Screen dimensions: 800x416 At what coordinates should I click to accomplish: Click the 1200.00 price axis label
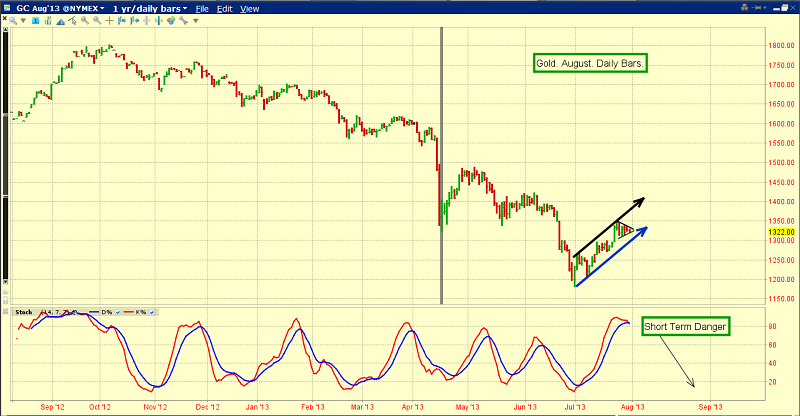(x=782, y=279)
